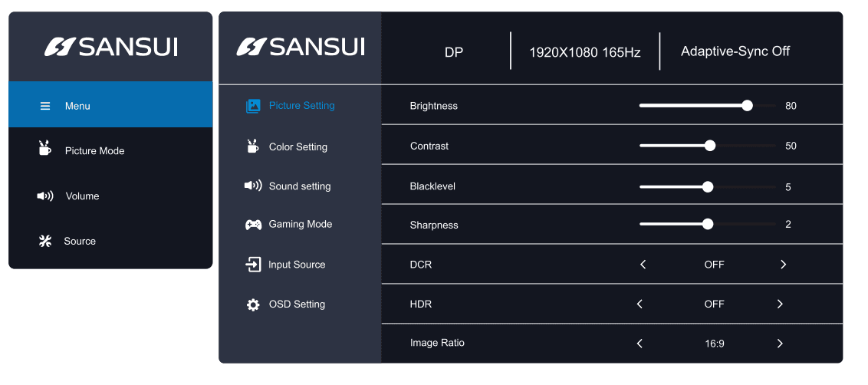Click the SANSUI logo in the main OSD
The width and height of the screenshot is (868, 385).
click(x=301, y=47)
